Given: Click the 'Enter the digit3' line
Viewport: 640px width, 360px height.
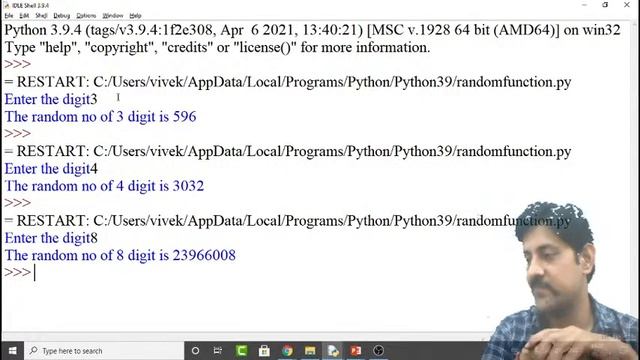Looking at the screenshot, I should [51, 99].
